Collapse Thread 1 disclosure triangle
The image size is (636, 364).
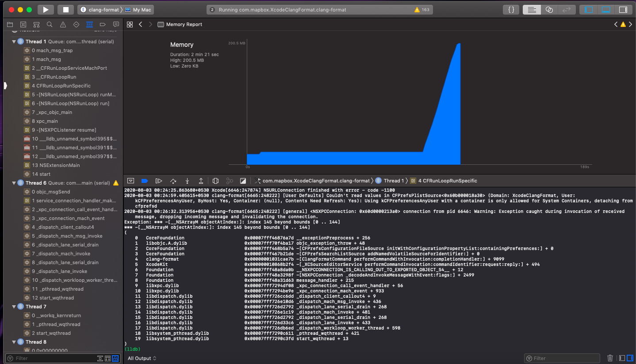(14, 42)
